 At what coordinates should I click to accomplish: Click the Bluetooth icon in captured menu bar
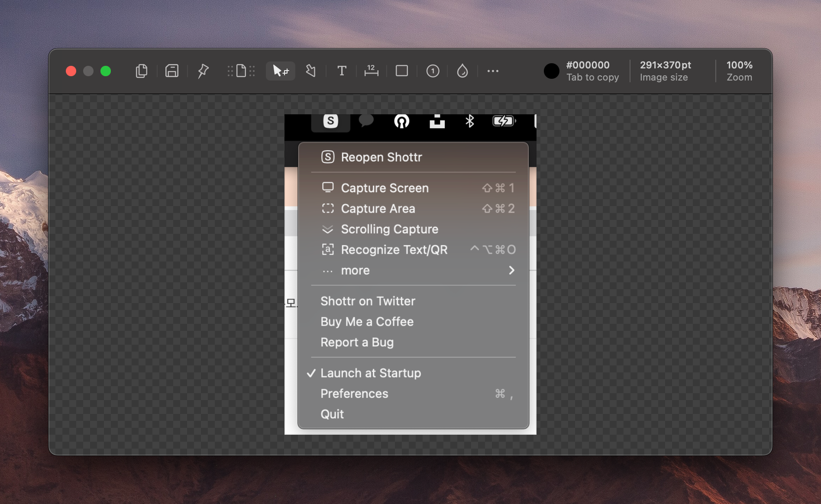tap(470, 121)
